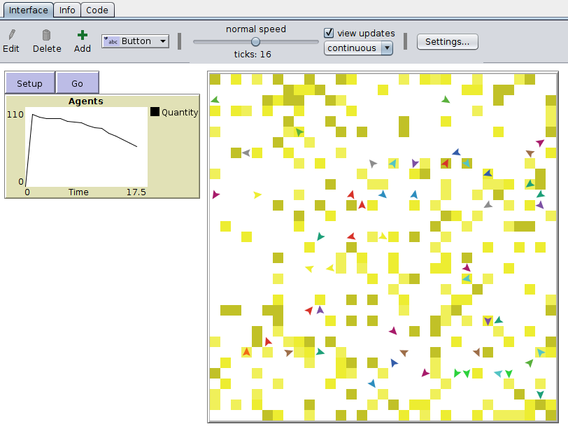Click the Time axis label on the plot
Image resolution: width=568 pixels, height=431 pixels.
pos(79,192)
